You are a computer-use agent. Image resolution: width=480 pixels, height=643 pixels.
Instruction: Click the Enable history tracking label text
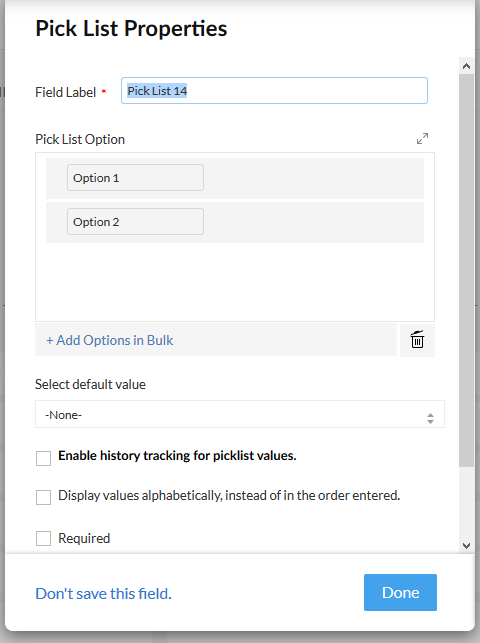pos(177,456)
